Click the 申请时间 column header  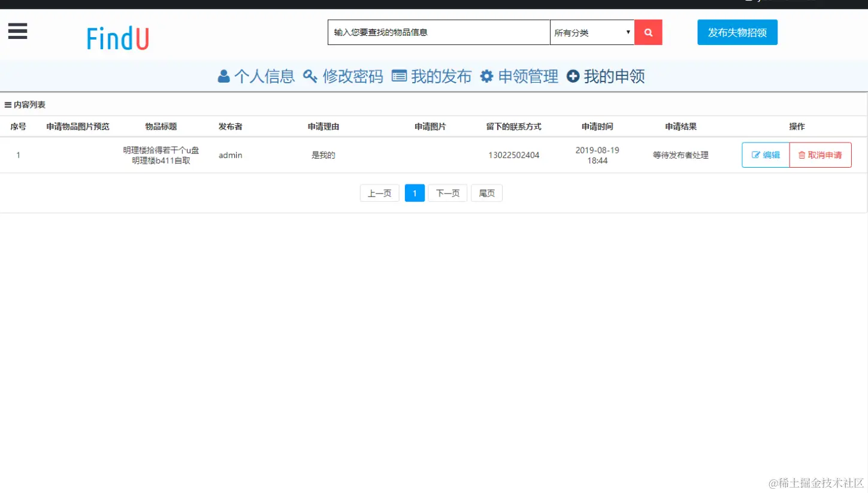pyautogui.click(x=597, y=126)
